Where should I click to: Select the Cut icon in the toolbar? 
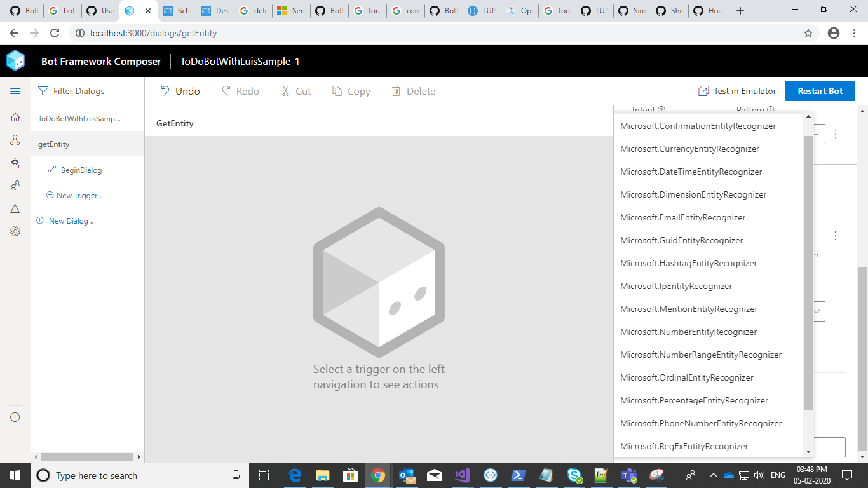click(284, 90)
